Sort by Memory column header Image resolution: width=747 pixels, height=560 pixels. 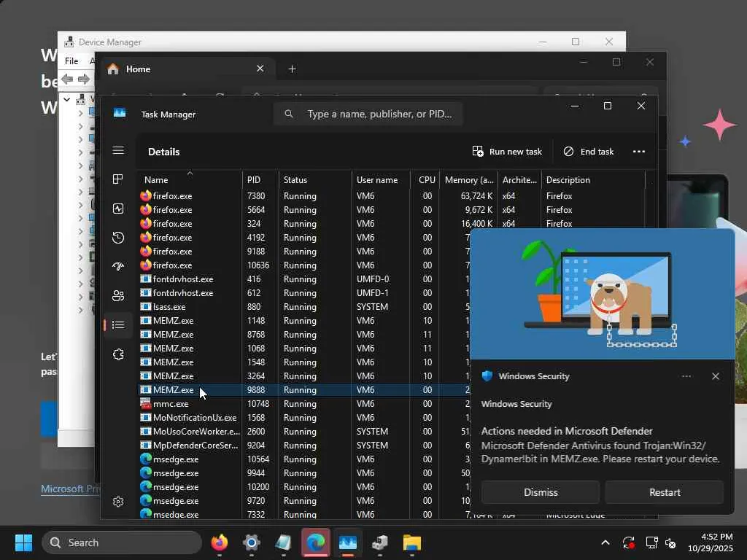469,180
